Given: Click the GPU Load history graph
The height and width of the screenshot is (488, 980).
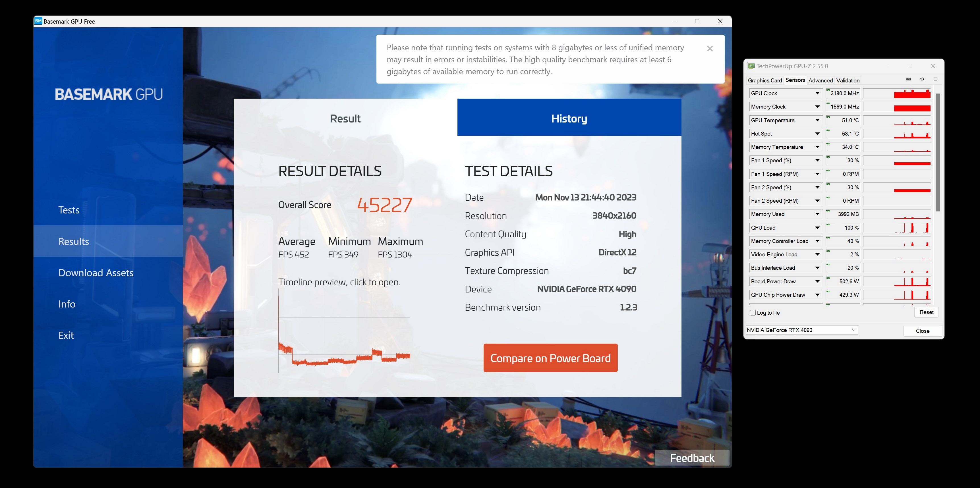Looking at the screenshot, I should coord(897,227).
